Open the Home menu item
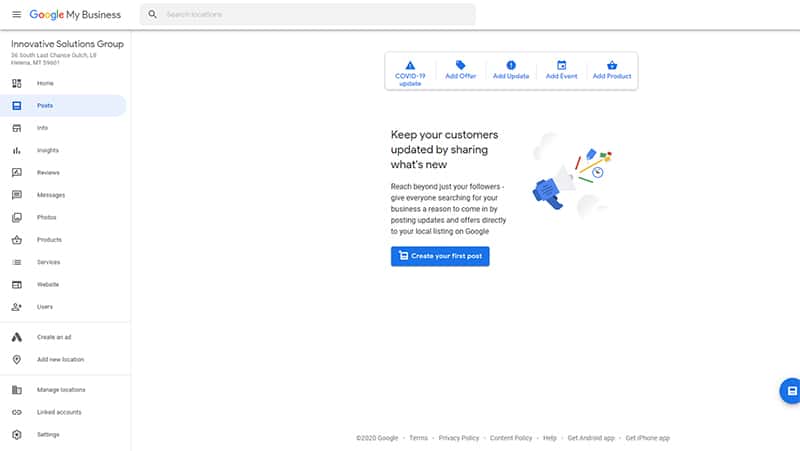 point(45,83)
